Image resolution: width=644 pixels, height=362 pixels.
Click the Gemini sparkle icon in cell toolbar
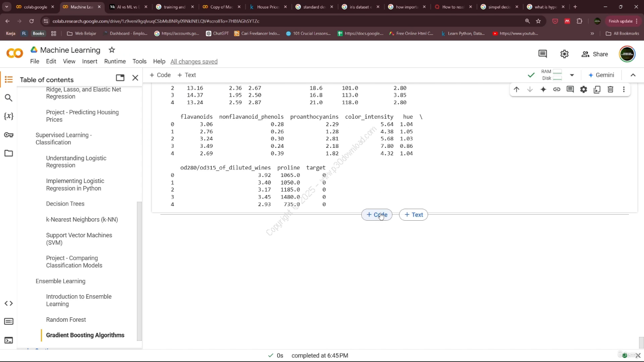543,89
